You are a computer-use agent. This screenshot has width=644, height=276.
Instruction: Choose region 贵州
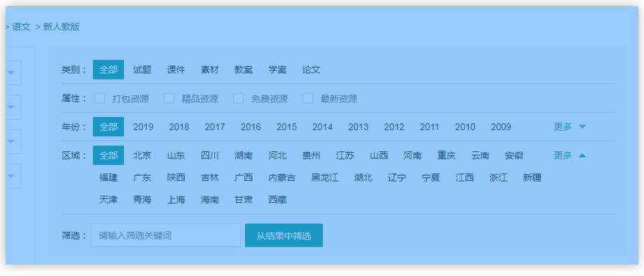click(x=311, y=156)
